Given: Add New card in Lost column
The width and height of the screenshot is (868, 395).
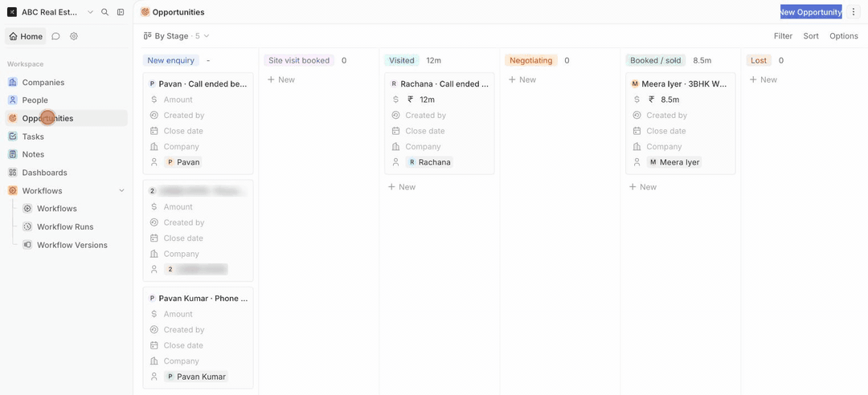Looking at the screenshot, I should [764, 79].
